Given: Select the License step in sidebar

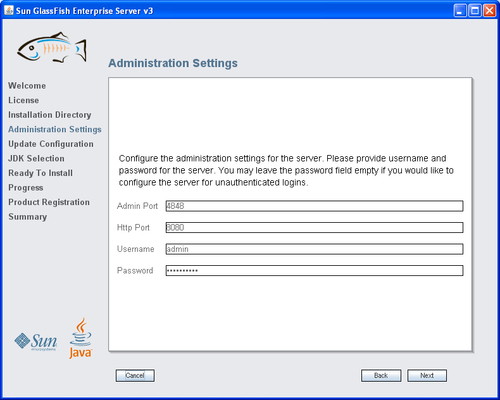Looking at the screenshot, I should [x=24, y=100].
